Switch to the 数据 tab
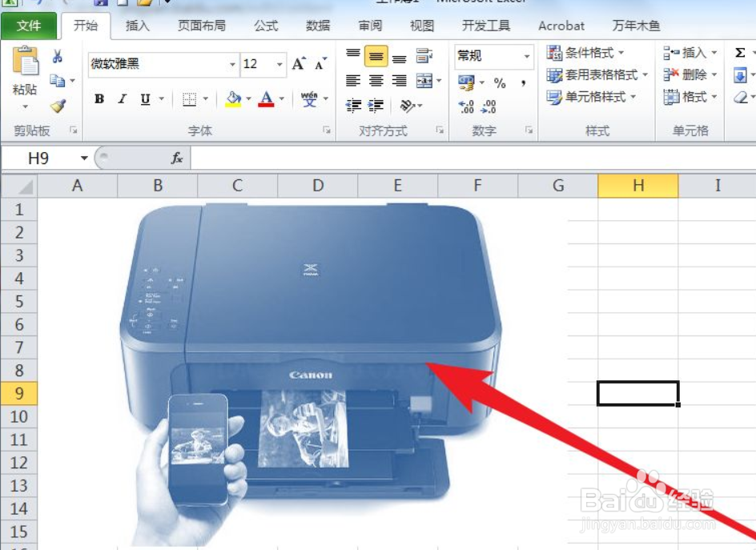The height and width of the screenshot is (550, 756). click(318, 26)
